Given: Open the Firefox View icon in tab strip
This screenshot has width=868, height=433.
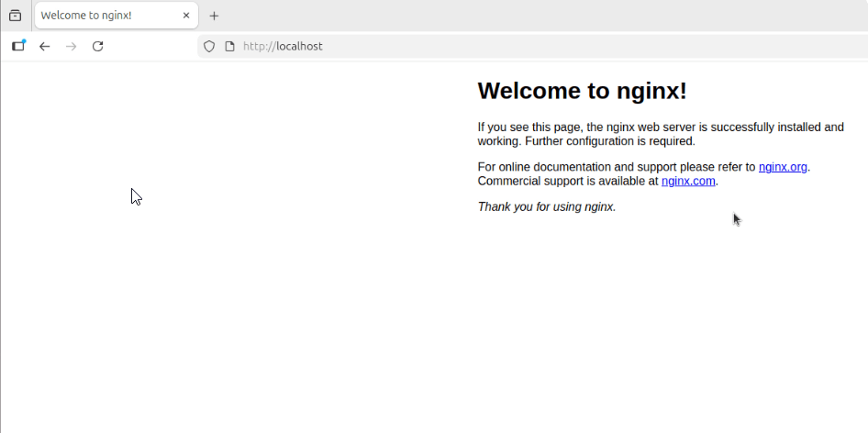Looking at the screenshot, I should 15,16.
